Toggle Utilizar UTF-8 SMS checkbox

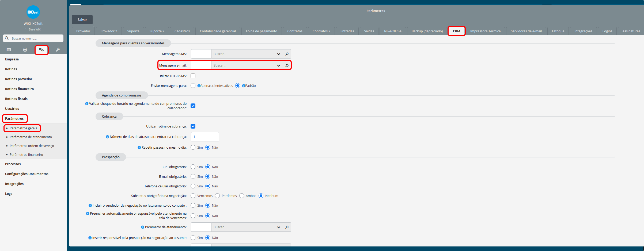193,76
